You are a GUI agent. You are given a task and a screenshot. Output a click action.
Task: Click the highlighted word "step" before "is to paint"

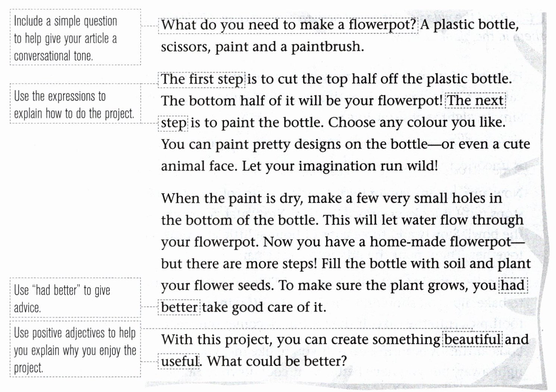(174, 123)
